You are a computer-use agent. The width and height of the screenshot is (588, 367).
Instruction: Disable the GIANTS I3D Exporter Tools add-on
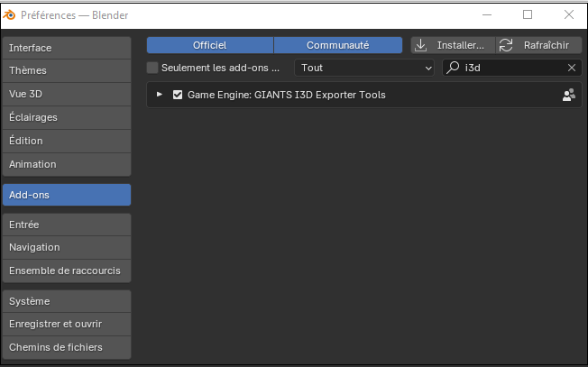[178, 95]
